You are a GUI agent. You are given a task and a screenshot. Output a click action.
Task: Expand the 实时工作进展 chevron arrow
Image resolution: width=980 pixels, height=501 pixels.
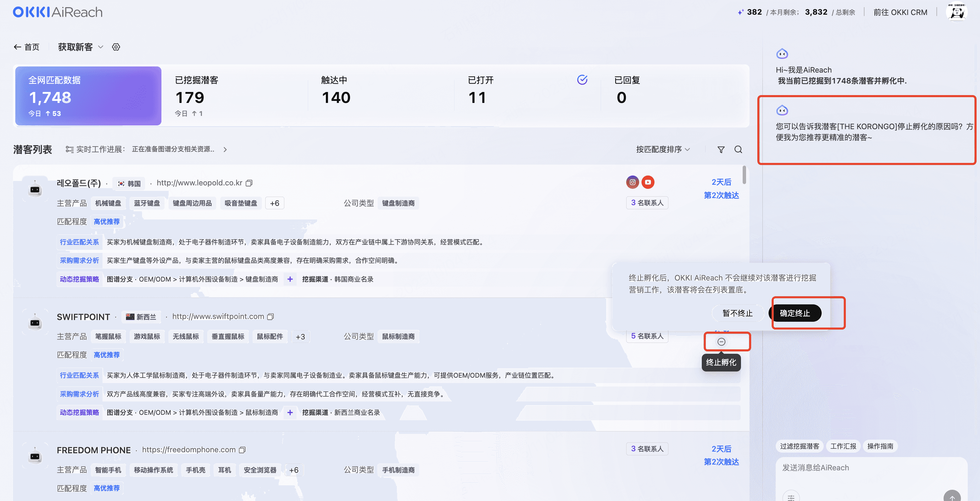click(225, 150)
